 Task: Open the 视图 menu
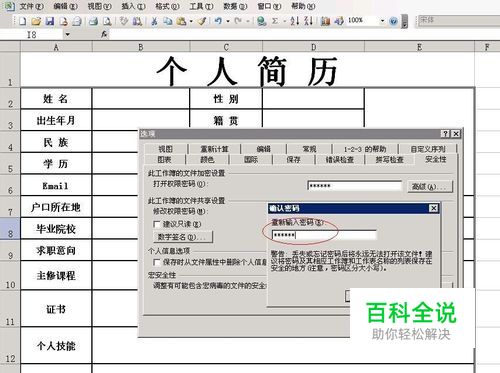[99, 6]
